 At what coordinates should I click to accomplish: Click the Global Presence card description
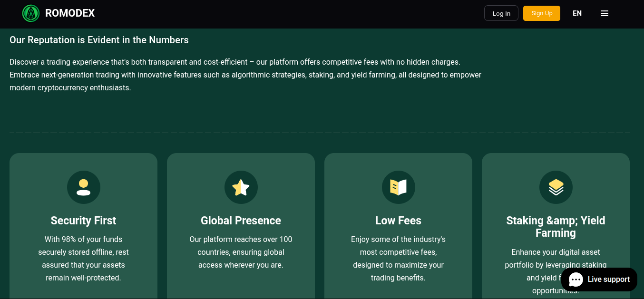[x=241, y=252]
